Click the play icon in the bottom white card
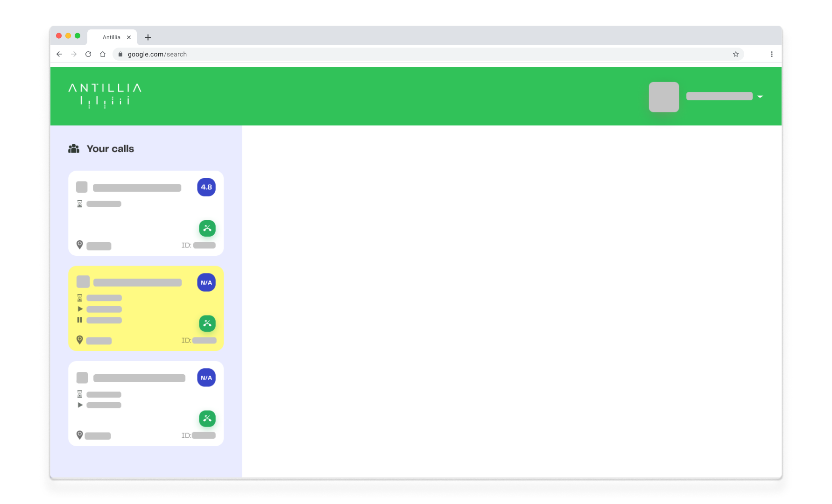The height and width of the screenshot is (504, 832). coord(80,405)
